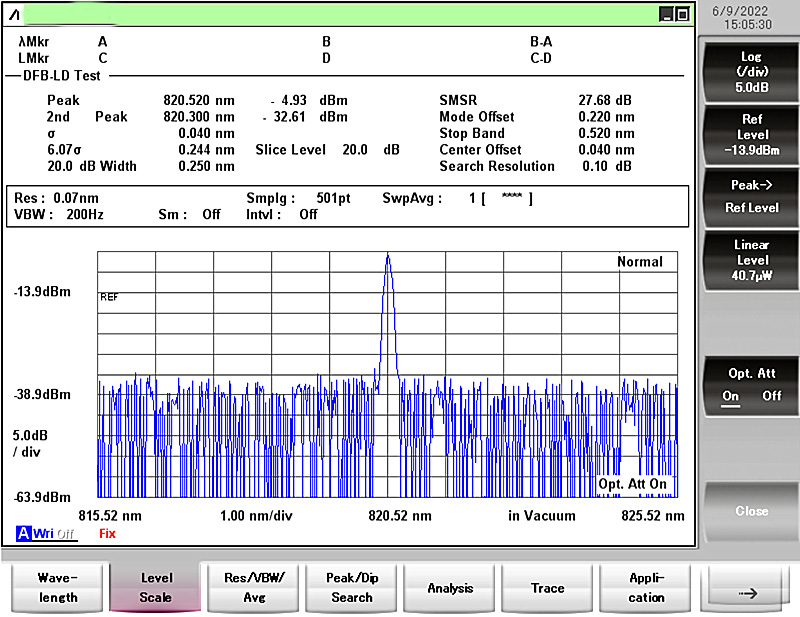
Task: Open the Trace menu
Action: [x=547, y=587]
